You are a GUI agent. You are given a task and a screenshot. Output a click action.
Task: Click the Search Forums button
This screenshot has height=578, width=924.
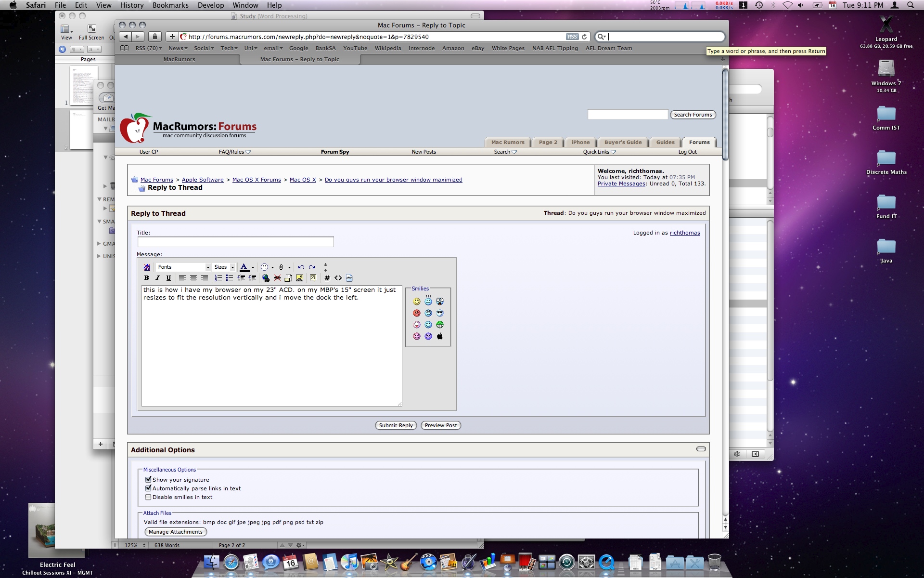(x=693, y=115)
